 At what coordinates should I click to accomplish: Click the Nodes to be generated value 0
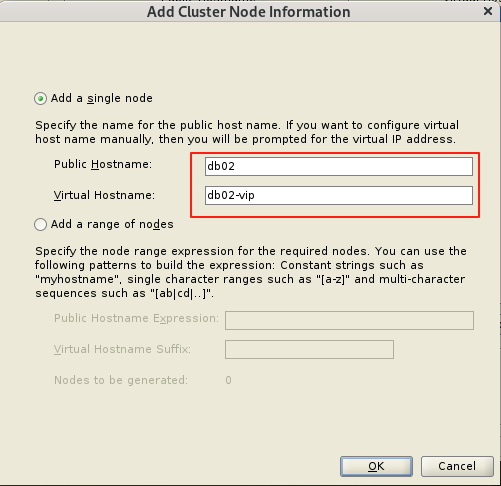pyautogui.click(x=228, y=380)
